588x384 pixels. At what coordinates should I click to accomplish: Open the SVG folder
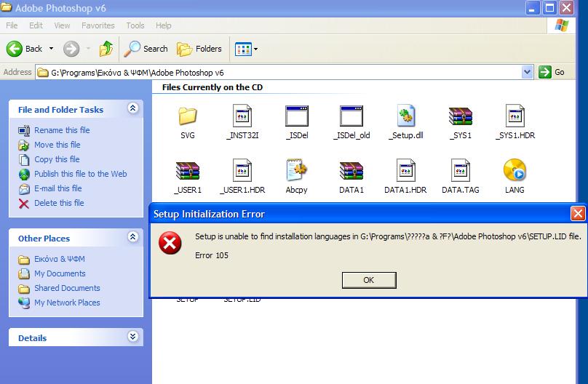(188, 116)
